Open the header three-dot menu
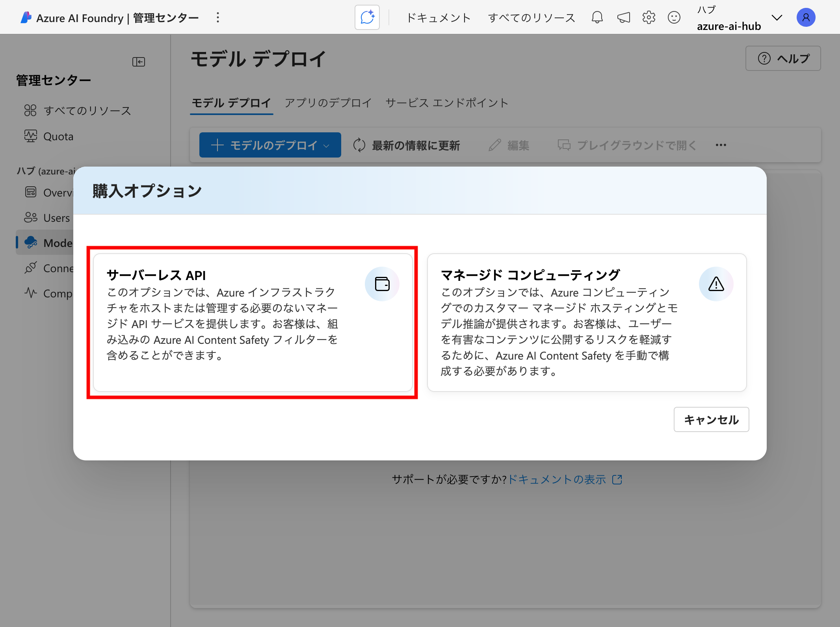 click(x=217, y=17)
